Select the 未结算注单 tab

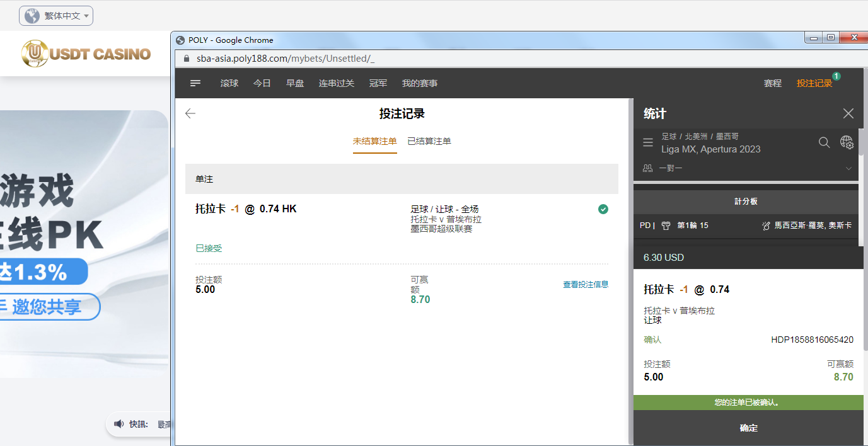374,142
